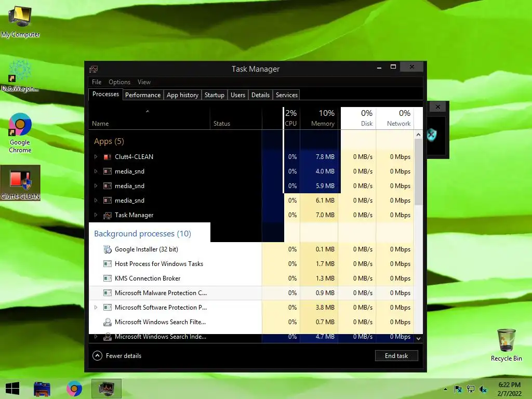Screen dimensions: 532x399
Task: Open the Options menu
Action: click(x=119, y=82)
